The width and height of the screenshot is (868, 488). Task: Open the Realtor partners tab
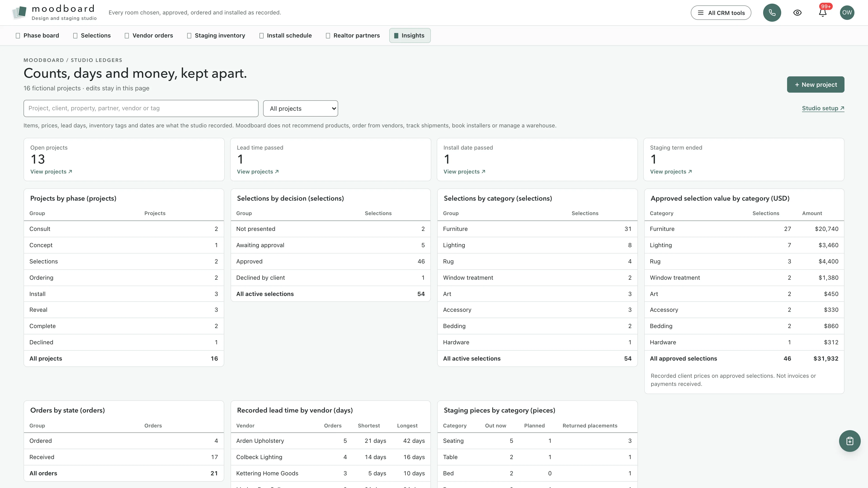[353, 35]
